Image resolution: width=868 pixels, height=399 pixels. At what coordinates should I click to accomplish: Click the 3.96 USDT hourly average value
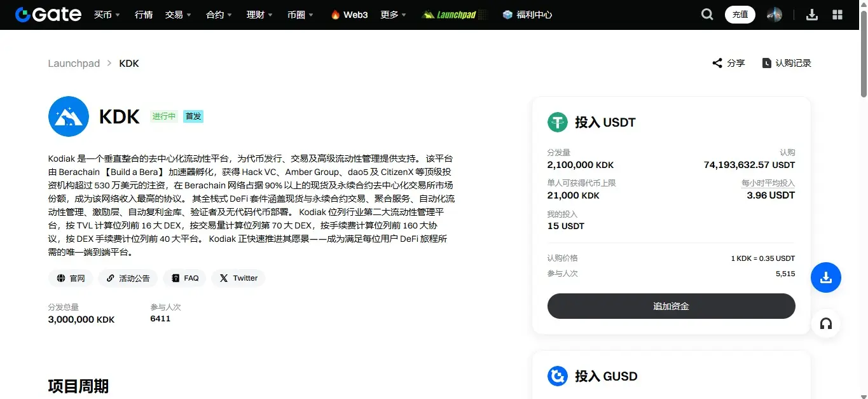tap(771, 195)
